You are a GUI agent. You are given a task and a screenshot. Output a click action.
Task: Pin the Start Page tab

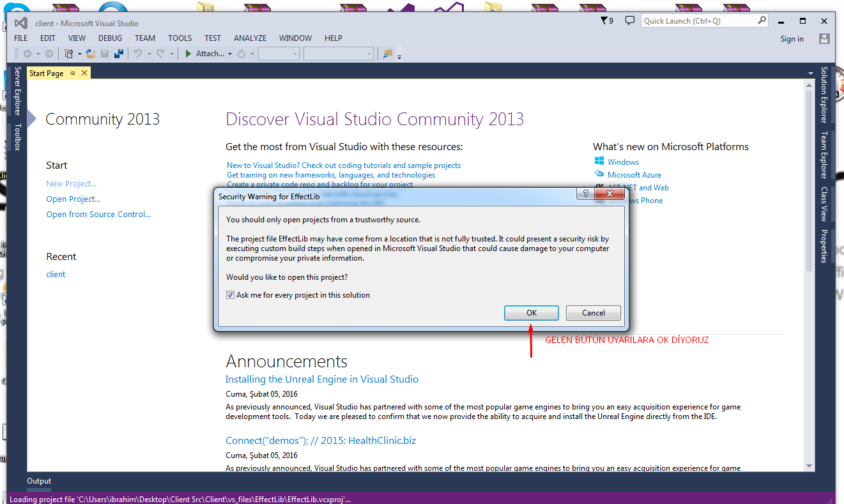[x=72, y=73]
